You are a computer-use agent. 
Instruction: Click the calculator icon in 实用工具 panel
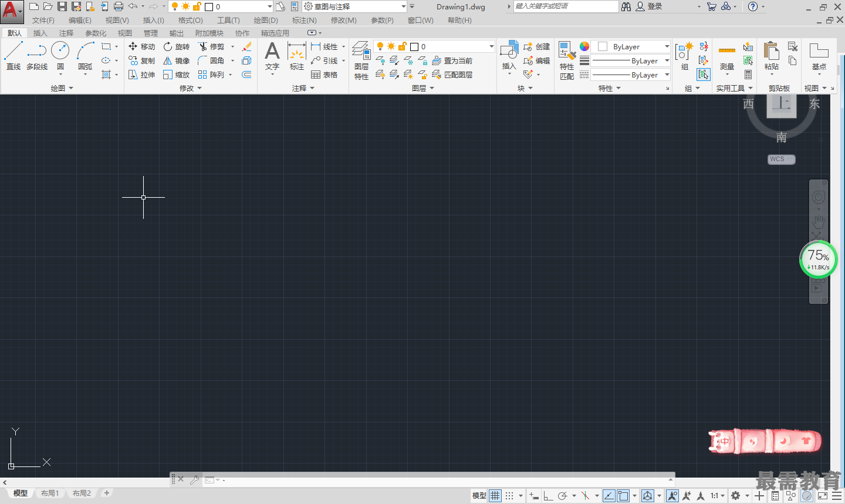(748, 75)
